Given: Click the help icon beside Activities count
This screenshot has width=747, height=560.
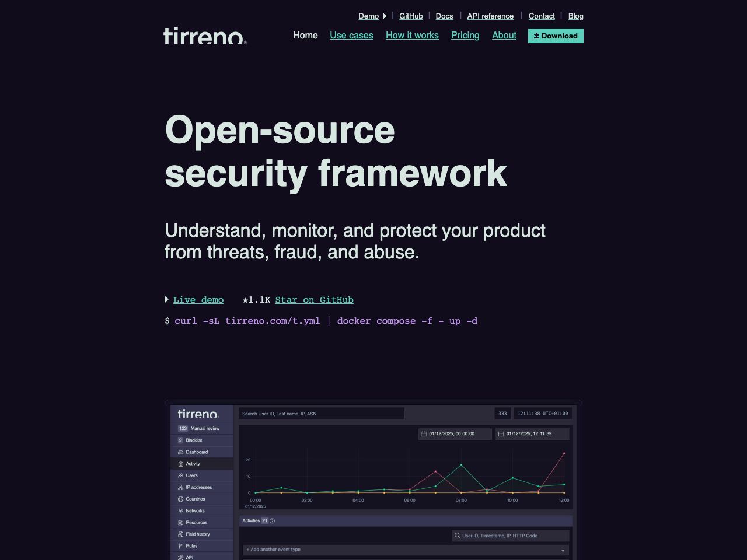Looking at the screenshot, I should [x=272, y=520].
